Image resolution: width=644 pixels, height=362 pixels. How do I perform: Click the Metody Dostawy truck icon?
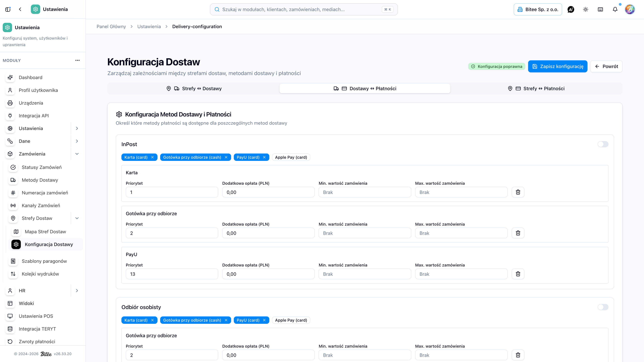pos(13,180)
